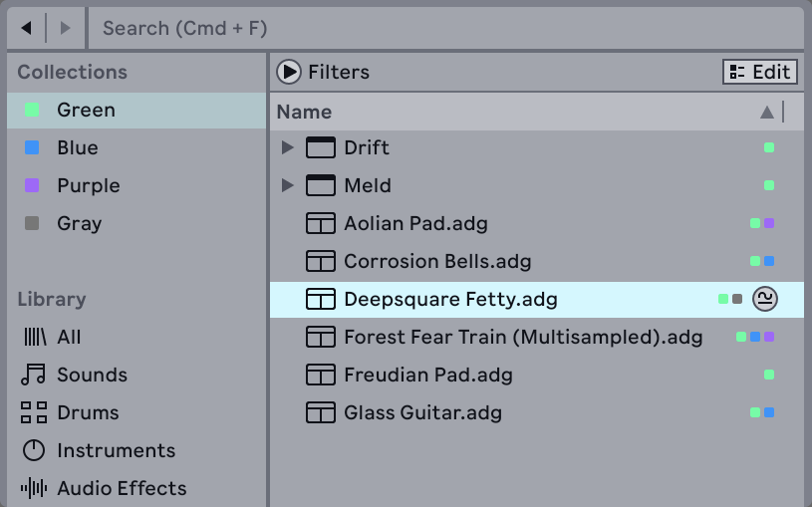Click the Audio Effects waveform icon
Viewport: 812px width, 507px height.
click(x=34, y=488)
